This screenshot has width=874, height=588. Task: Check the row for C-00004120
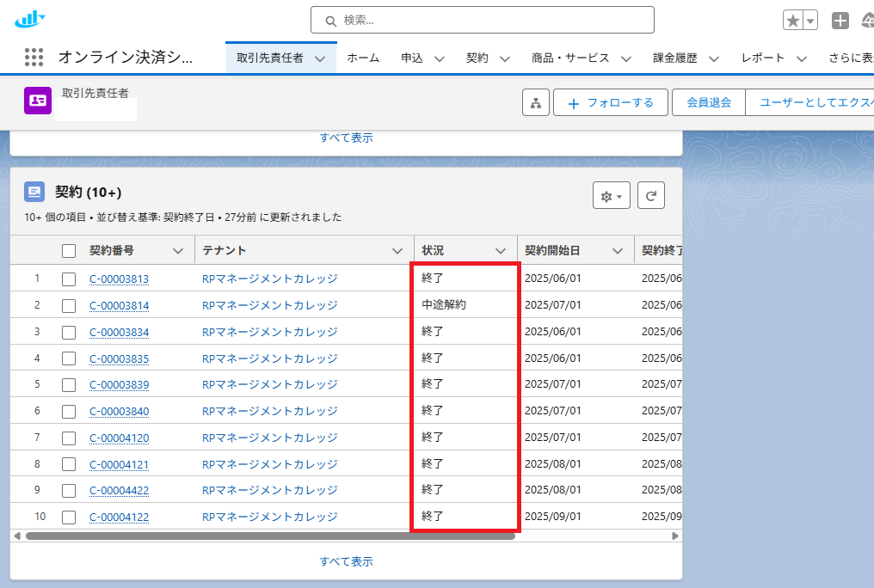click(x=69, y=438)
